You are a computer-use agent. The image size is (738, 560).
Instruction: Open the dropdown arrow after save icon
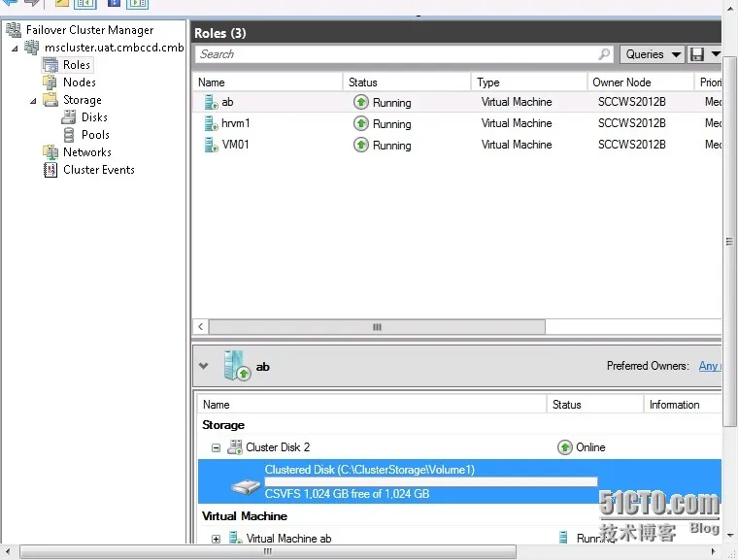coord(716,54)
